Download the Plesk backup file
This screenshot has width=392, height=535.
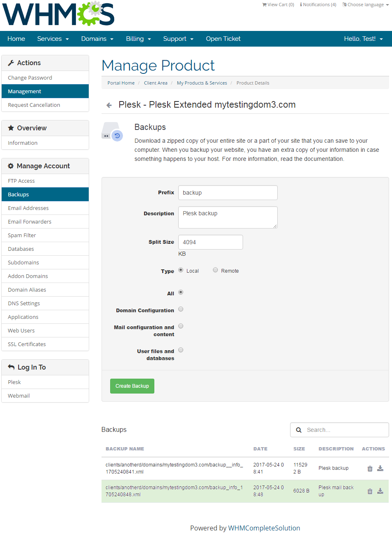tap(380, 468)
